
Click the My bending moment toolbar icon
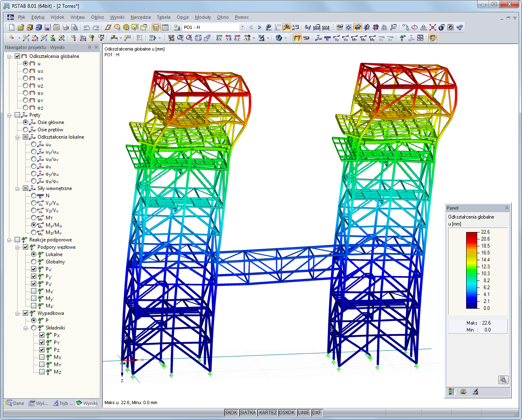[363, 38]
